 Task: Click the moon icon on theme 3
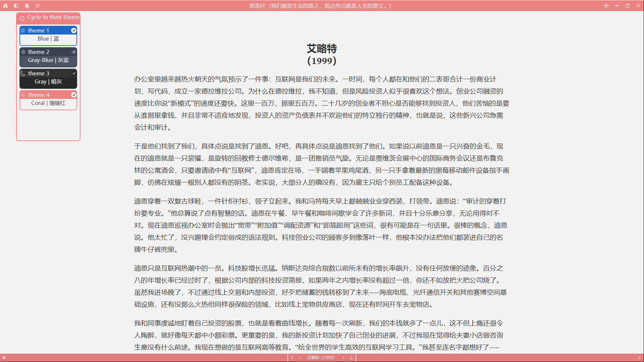pyautogui.click(x=22, y=73)
